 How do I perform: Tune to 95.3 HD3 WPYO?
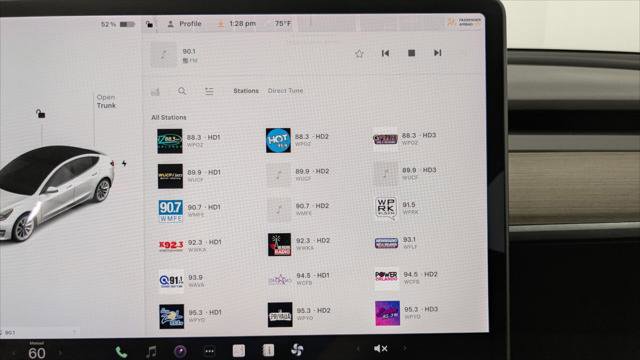(x=407, y=313)
